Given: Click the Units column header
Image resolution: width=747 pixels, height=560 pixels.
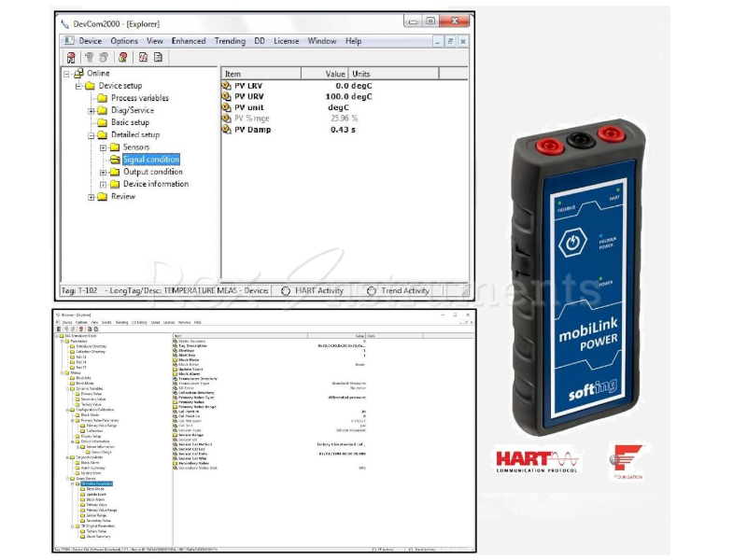Looking at the screenshot, I should [393, 74].
